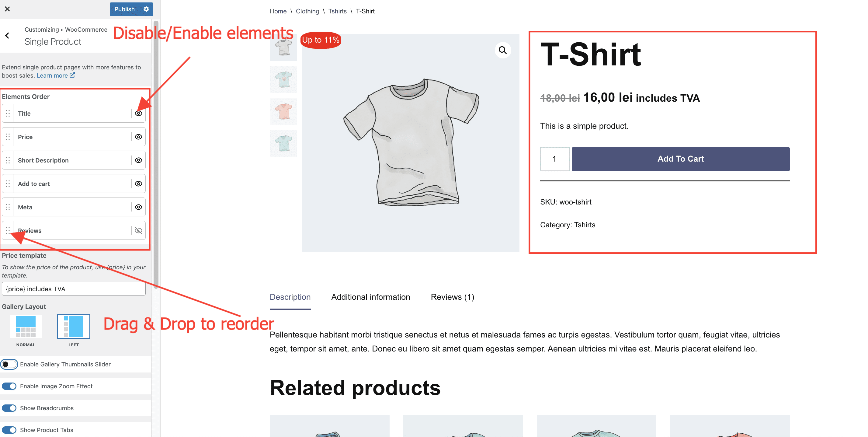Enable the Gallery Thumbnails Slider toggle

[x=9, y=364]
